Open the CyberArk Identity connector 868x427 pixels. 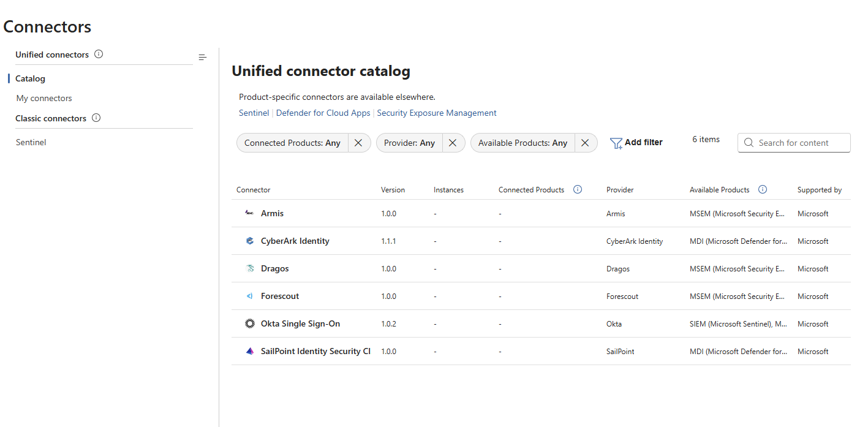[295, 241]
